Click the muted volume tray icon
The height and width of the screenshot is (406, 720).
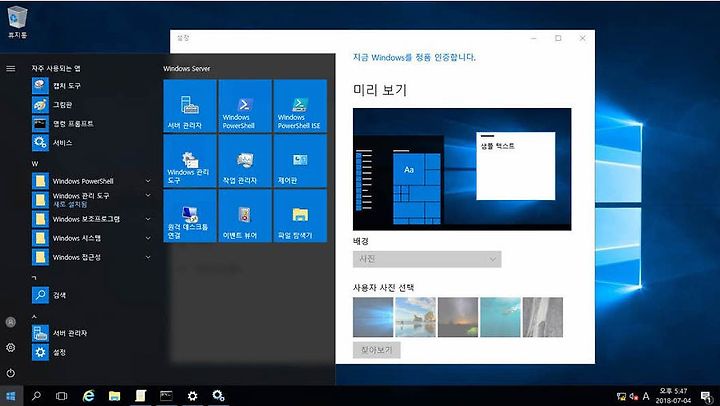pos(634,396)
